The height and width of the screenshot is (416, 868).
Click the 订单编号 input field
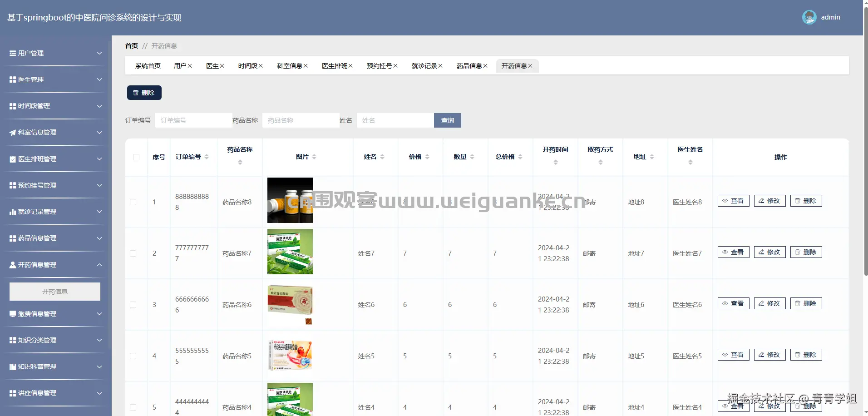point(193,120)
